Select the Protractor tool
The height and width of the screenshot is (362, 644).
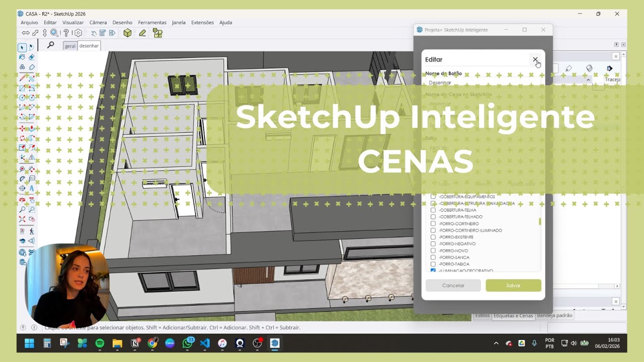[22, 178]
